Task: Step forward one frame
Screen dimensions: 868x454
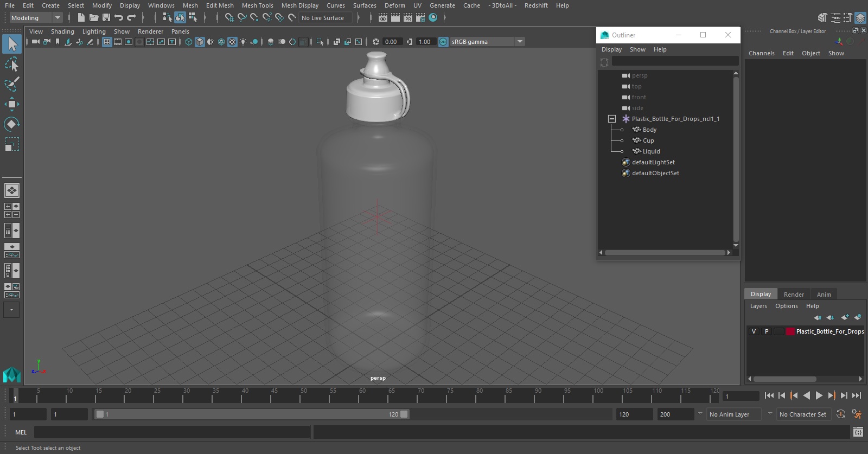Action: click(844, 396)
